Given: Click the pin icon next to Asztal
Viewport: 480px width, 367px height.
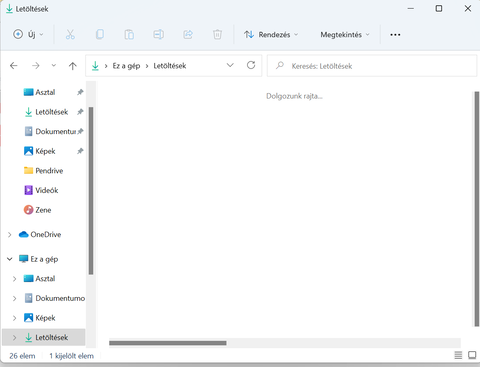Looking at the screenshot, I should (80, 92).
